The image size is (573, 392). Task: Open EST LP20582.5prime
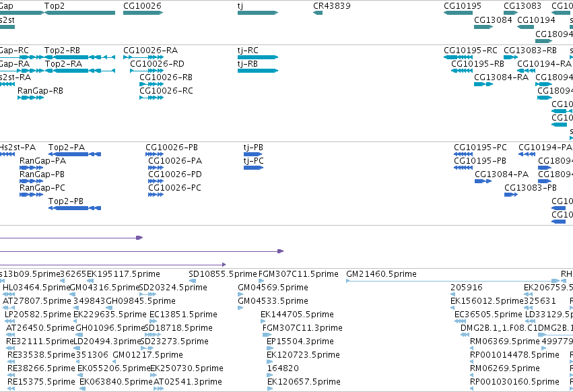point(38,315)
